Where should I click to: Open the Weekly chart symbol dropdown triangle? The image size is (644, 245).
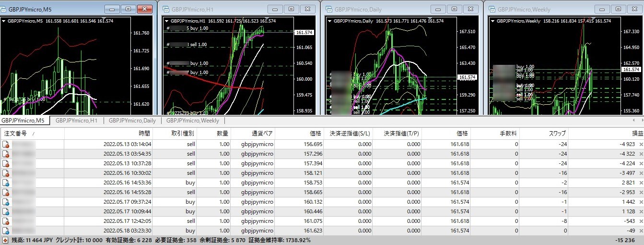pyautogui.click(x=492, y=21)
